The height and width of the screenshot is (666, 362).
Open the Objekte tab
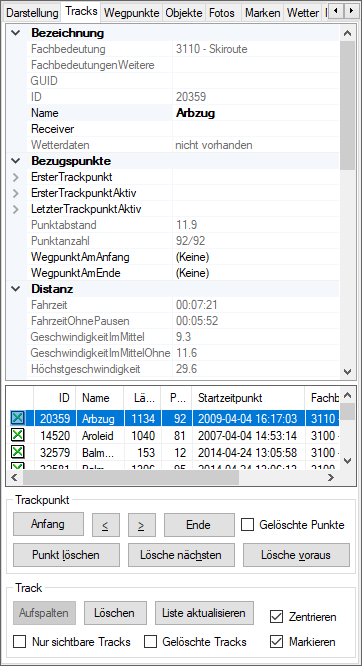(184, 13)
